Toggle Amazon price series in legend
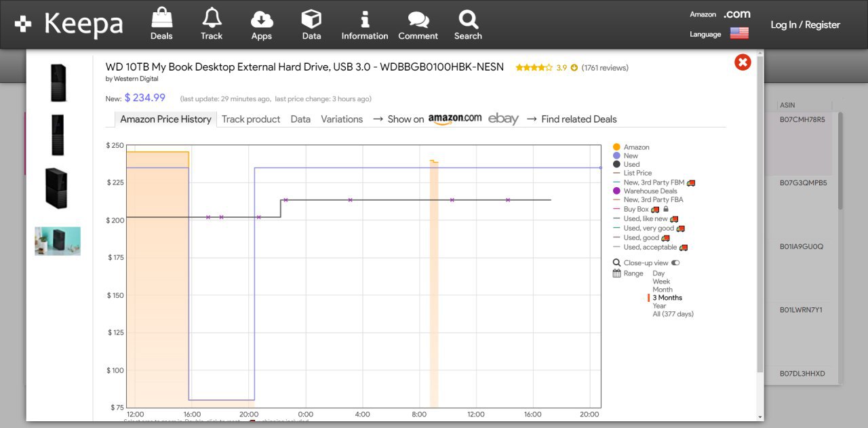The width and height of the screenshot is (868, 428). pos(631,147)
